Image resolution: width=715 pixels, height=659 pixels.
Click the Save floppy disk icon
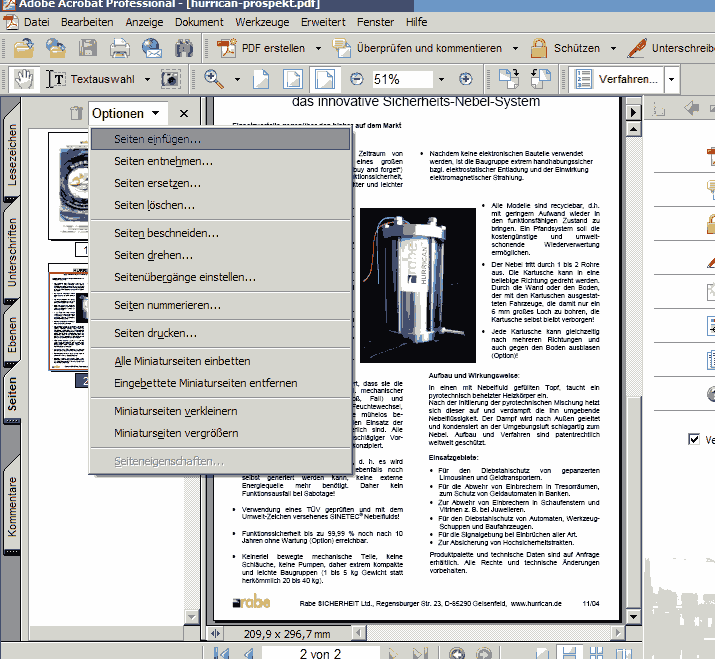point(88,48)
